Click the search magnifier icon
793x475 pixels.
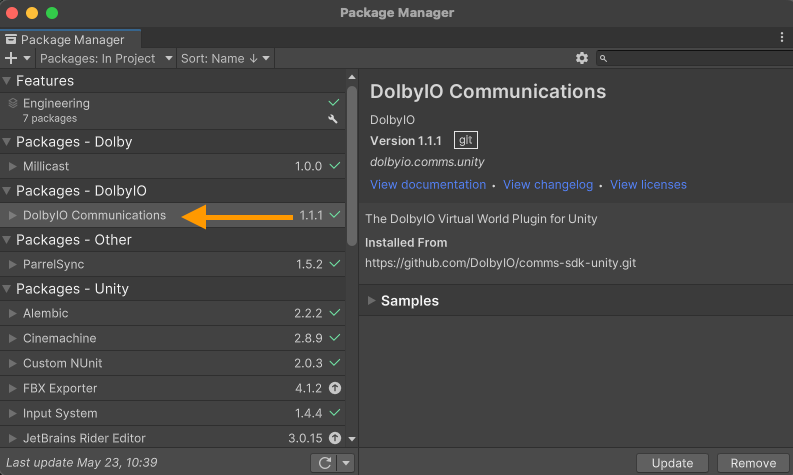tap(603, 59)
